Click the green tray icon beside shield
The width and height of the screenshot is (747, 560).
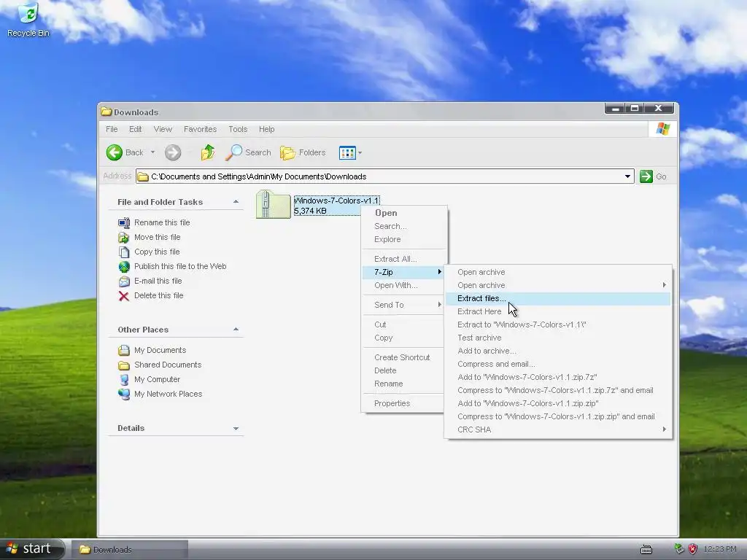(x=679, y=549)
